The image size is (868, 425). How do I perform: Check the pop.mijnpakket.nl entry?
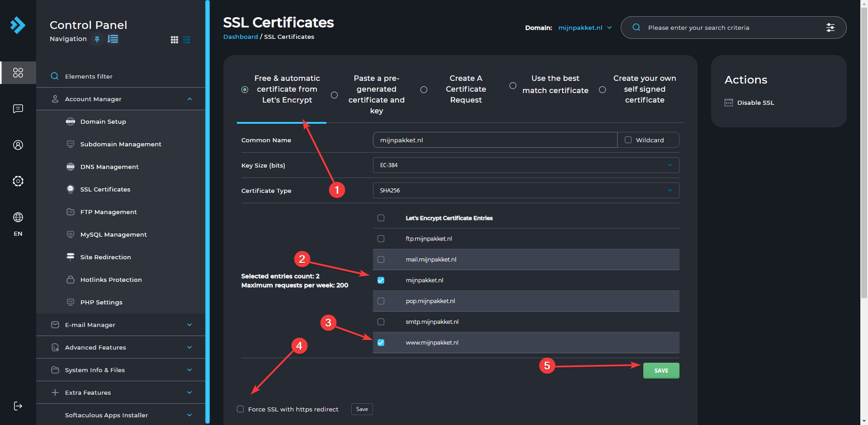(x=381, y=301)
